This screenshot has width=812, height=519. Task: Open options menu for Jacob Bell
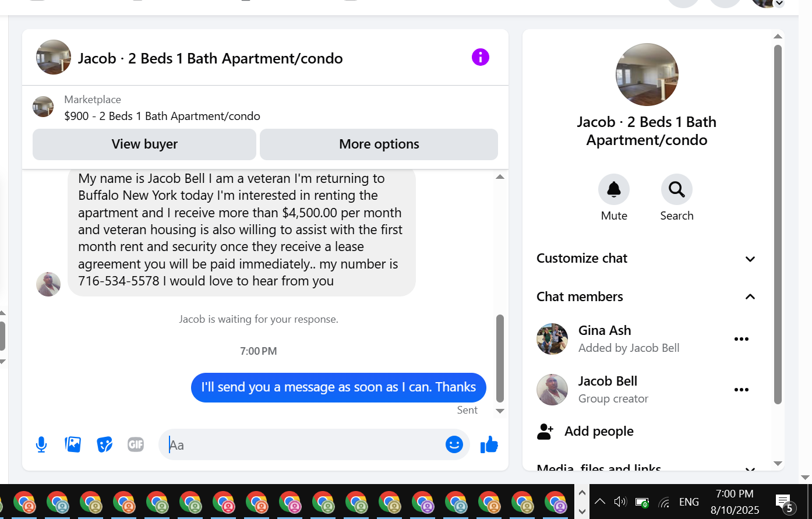[x=742, y=390]
